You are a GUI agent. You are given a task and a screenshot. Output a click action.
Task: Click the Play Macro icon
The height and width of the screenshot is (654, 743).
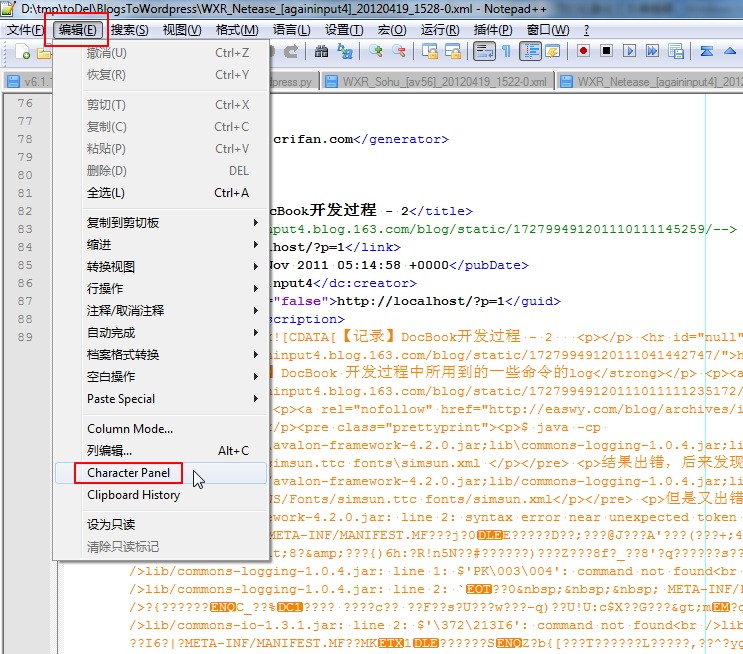point(628,51)
